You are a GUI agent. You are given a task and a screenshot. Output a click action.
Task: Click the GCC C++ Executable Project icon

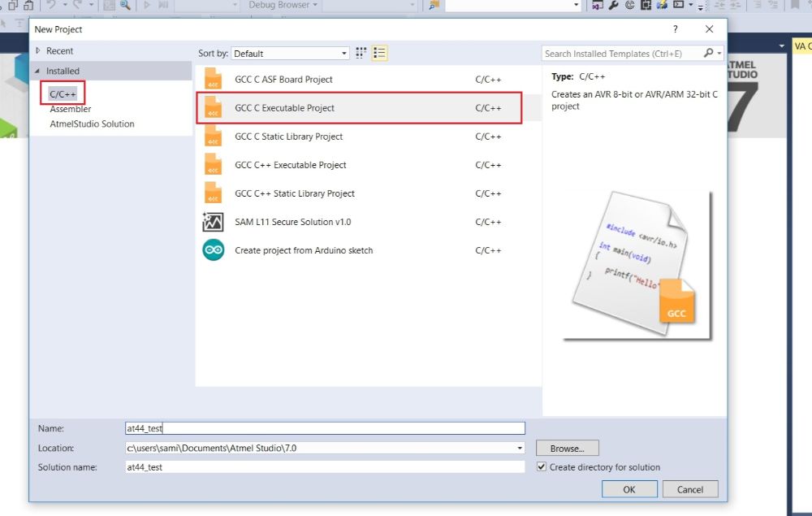pyautogui.click(x=214, y=165)
